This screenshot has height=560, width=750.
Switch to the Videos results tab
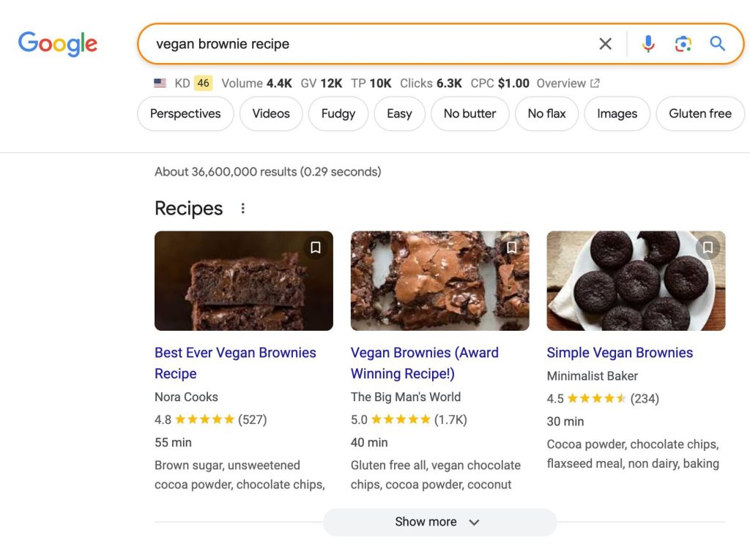271,113
